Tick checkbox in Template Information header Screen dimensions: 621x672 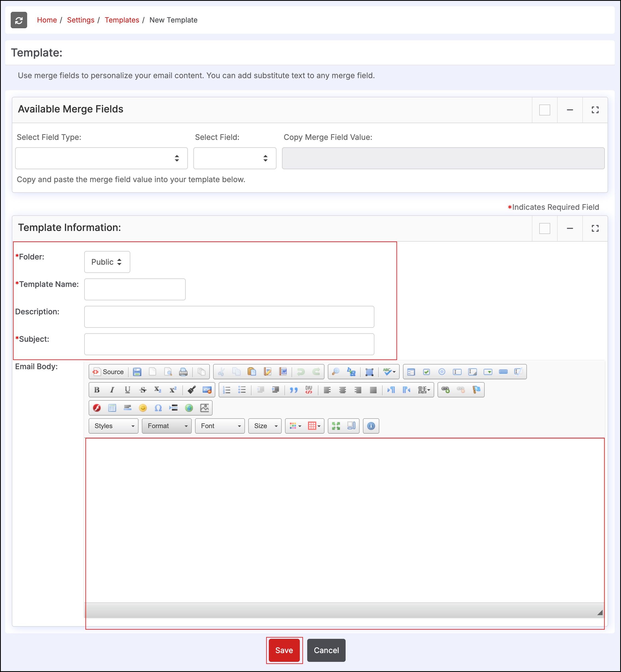pyautogui.click(x=544, y=228)
